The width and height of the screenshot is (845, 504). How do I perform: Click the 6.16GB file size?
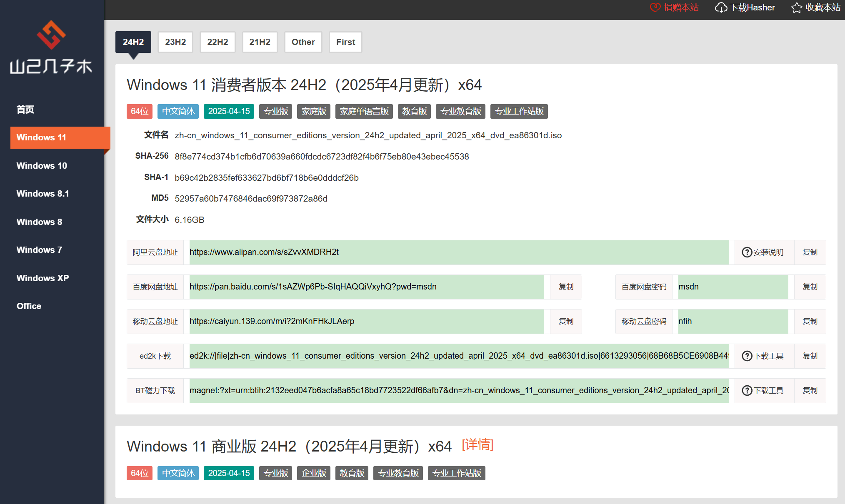[x=190, y=220]
